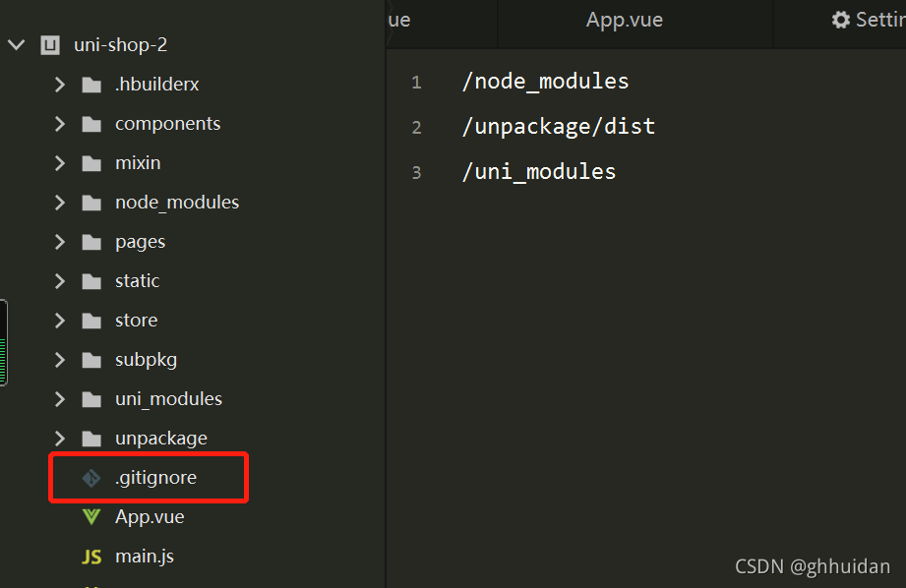Switch to the App.vue editor tab
The width and height of the screenshot is (906, 588).
click(x=624, y=20)
